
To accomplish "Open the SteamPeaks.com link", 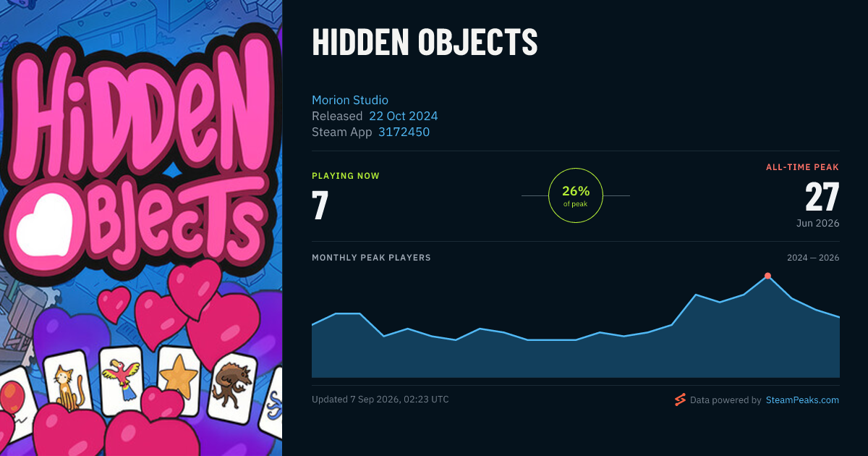I will [x=802, y=400].
